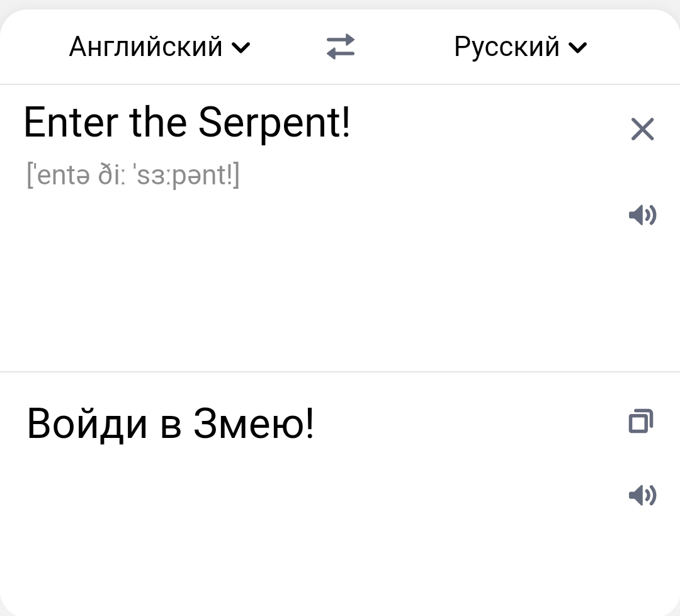Copy the Russian translation to clipboard

[x=641, y=421]
